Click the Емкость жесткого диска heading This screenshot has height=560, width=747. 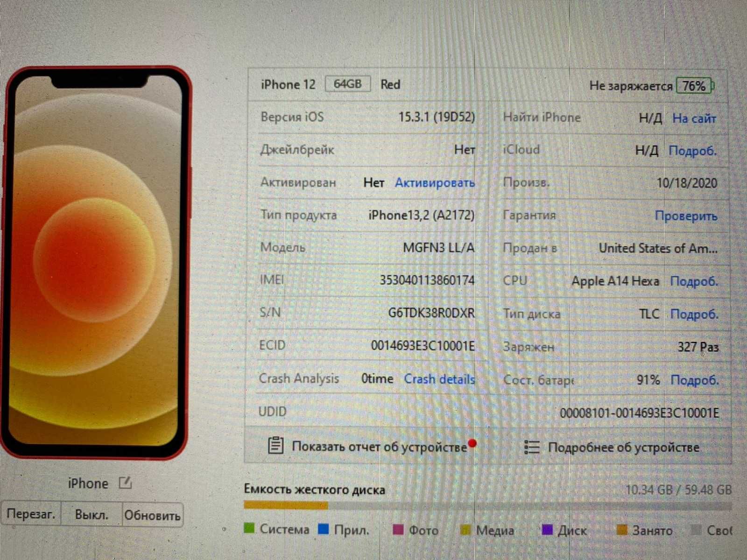(314, 490)
